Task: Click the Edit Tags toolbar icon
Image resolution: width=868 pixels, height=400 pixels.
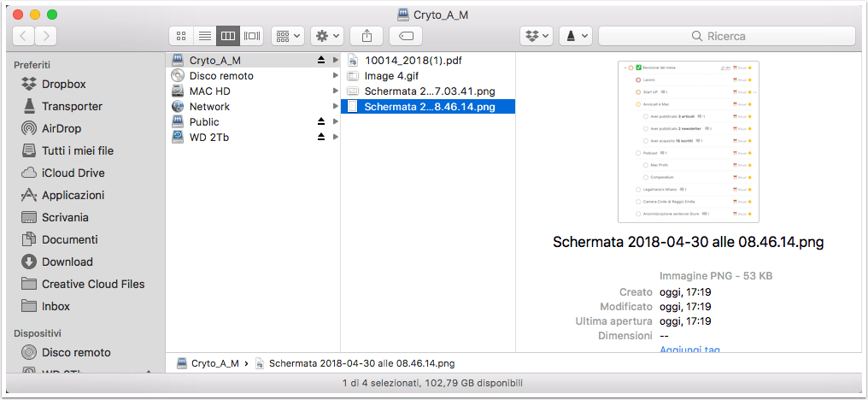Action: pos(406,36)
